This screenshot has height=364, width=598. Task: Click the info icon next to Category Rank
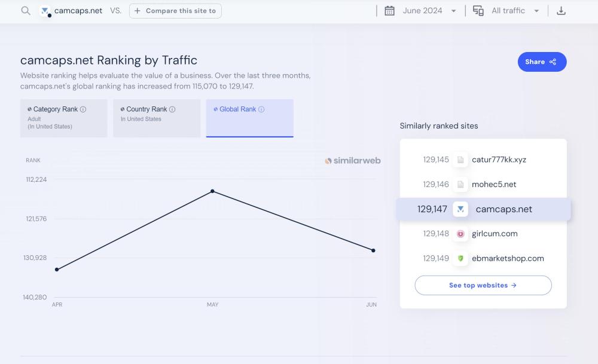(83, 109)
